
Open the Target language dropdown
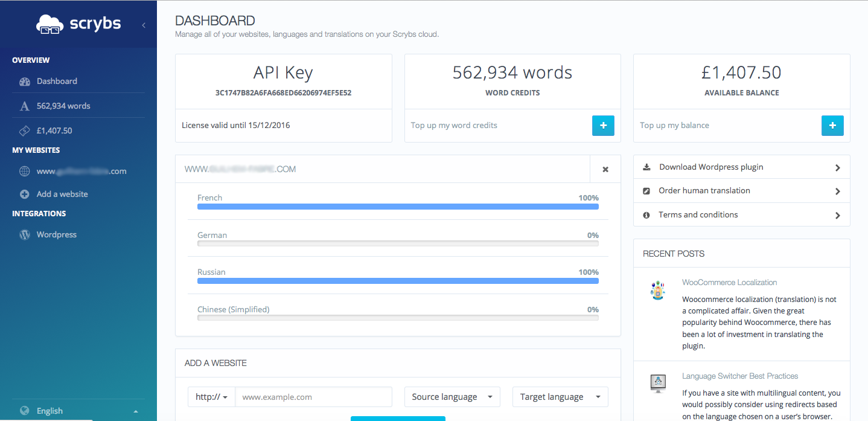point(560,397)
